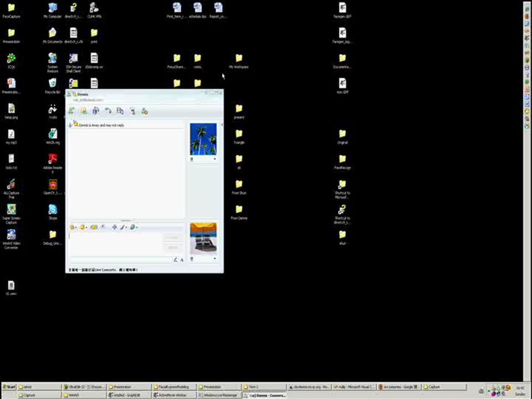Select the SSH Secure Shell Client icon
Image resolution: width=532 pixels, height=399 pixels.
click(73, 63)
